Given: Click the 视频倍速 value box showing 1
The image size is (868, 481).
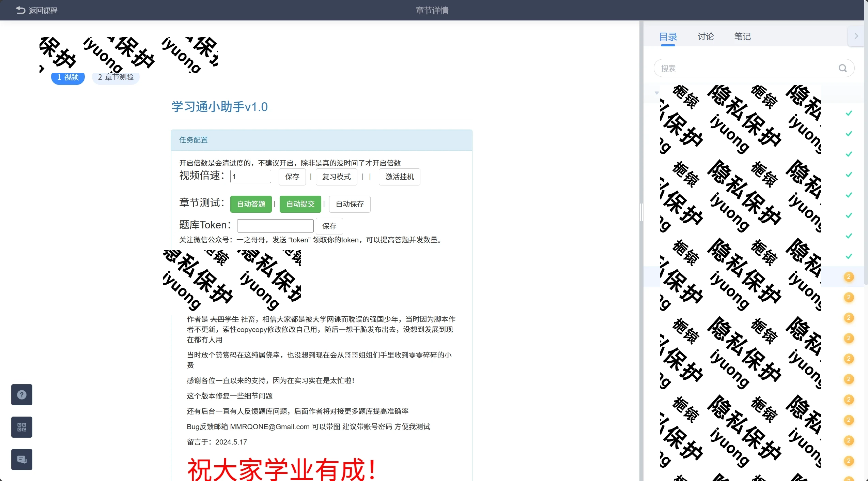Looking at the screenshot, I should tap(250, 176).
